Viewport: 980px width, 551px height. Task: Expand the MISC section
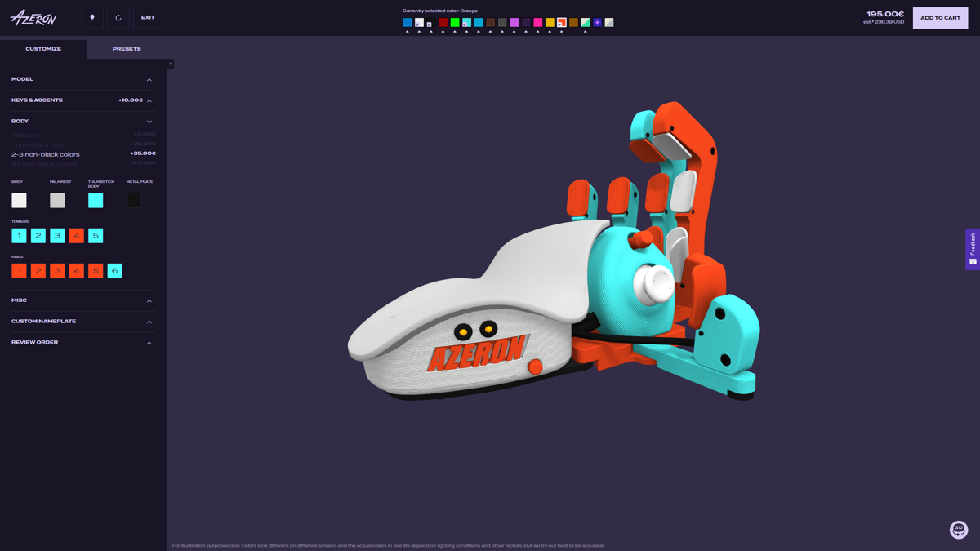(x=82, y=300)
